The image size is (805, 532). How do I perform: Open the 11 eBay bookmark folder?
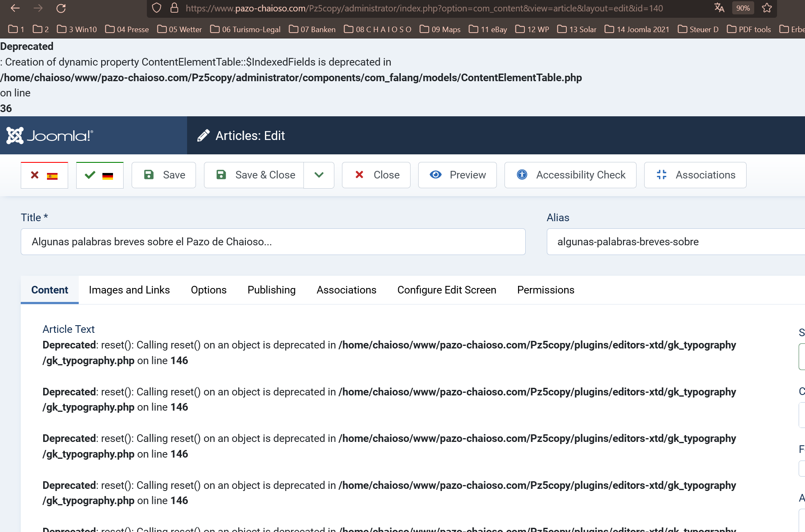tap(488, 29)
